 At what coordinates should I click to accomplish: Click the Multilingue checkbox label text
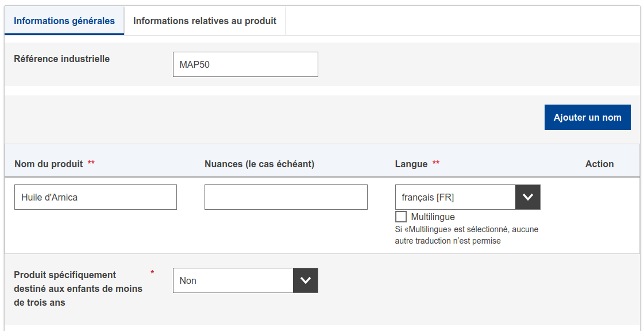pos(433,217)
